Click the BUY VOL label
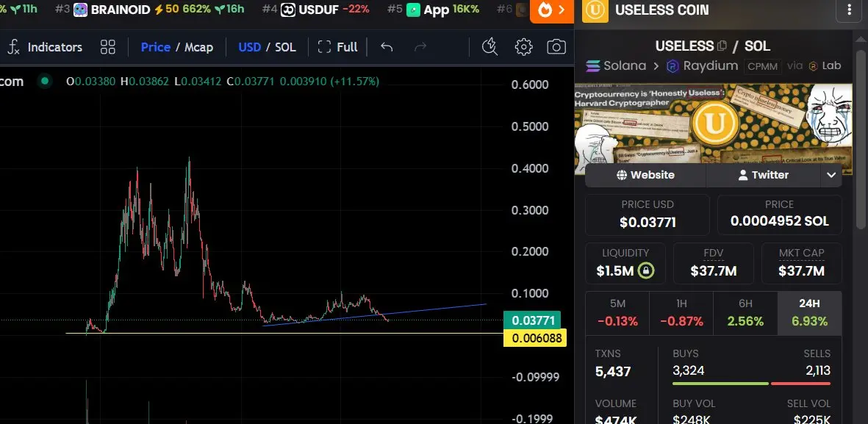 692,403
